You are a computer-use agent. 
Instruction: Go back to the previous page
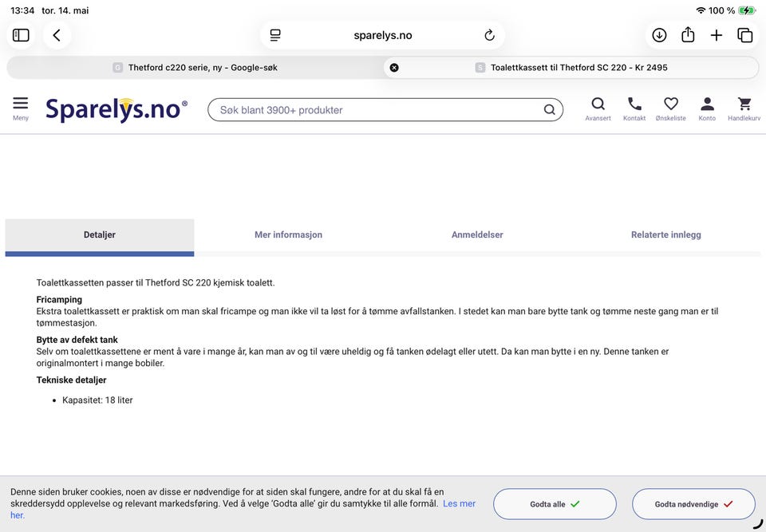click(57, 35)
